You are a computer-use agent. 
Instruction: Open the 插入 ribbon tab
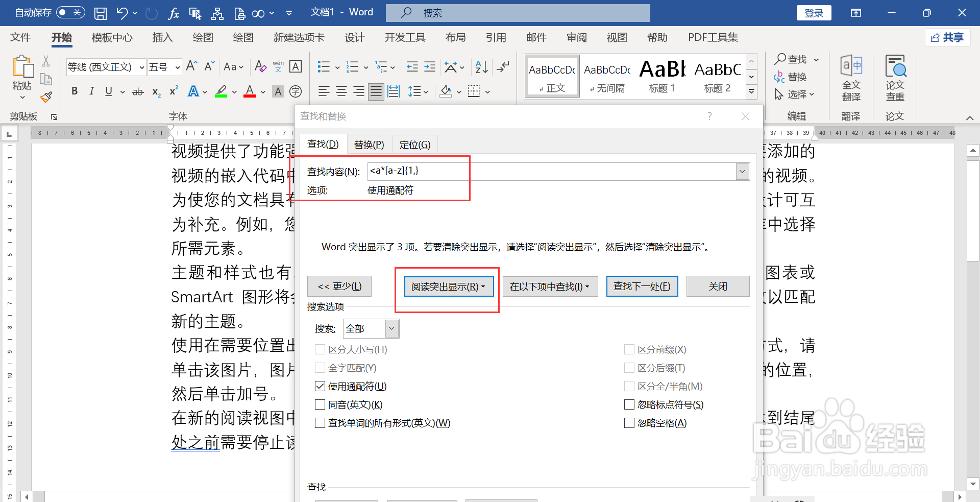(162, 37)
